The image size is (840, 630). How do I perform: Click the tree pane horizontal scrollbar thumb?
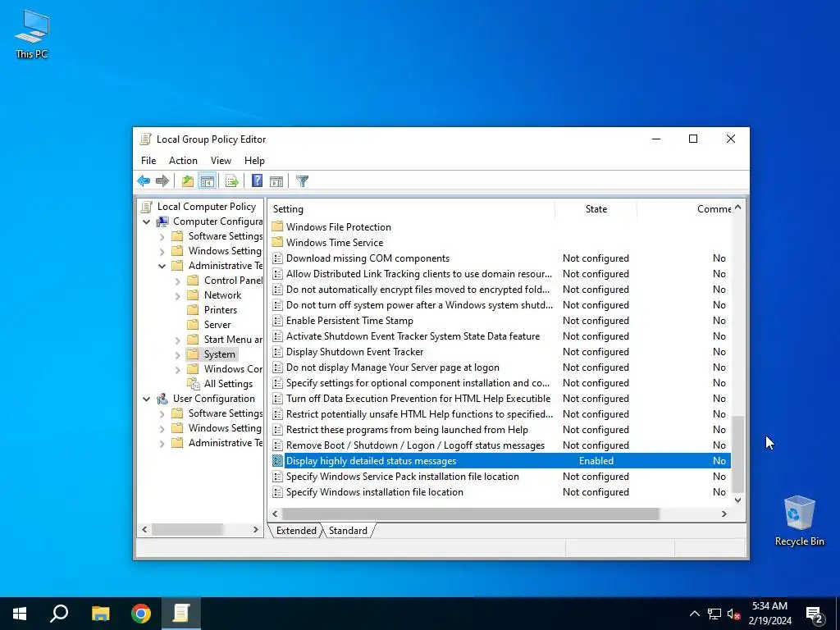(186, 529)
